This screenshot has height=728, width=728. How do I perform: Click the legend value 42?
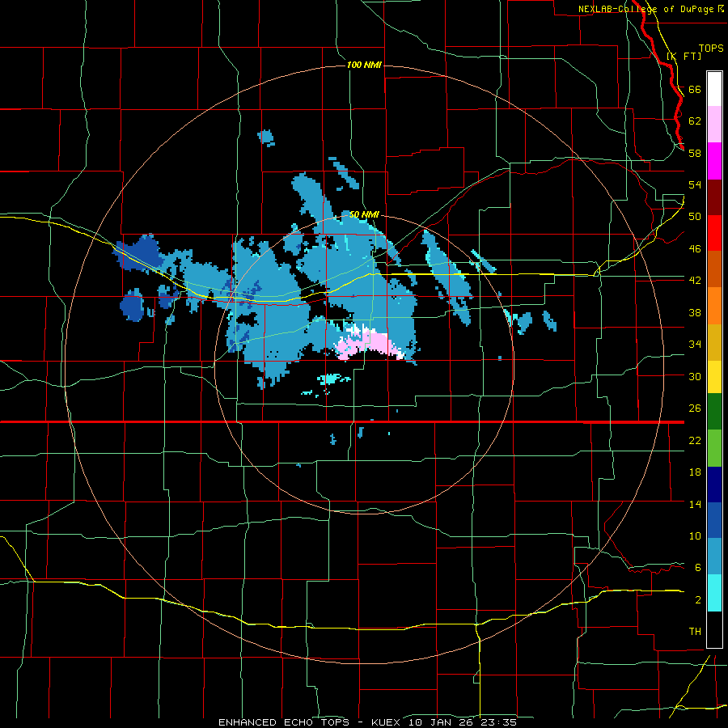[695, 281]
